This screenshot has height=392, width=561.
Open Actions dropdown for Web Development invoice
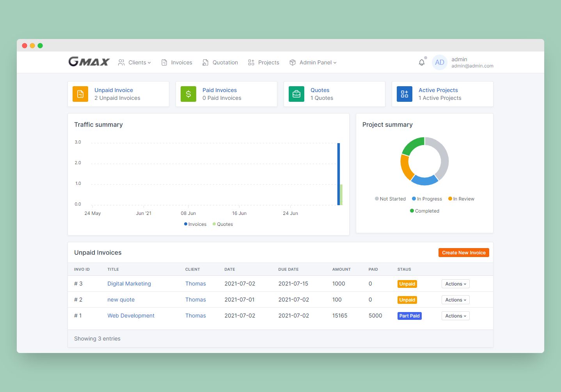456,316
